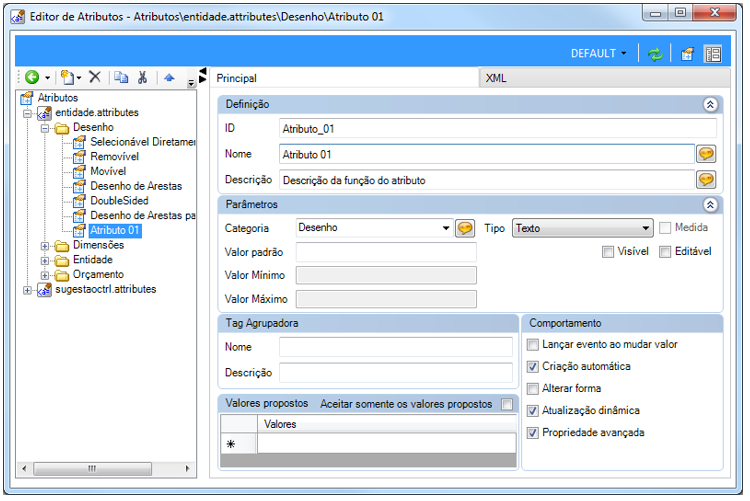This screenshot has width=750, height=501.
Task: Click the speech bubble icon beside Descrição field
Action: [706, 179]
